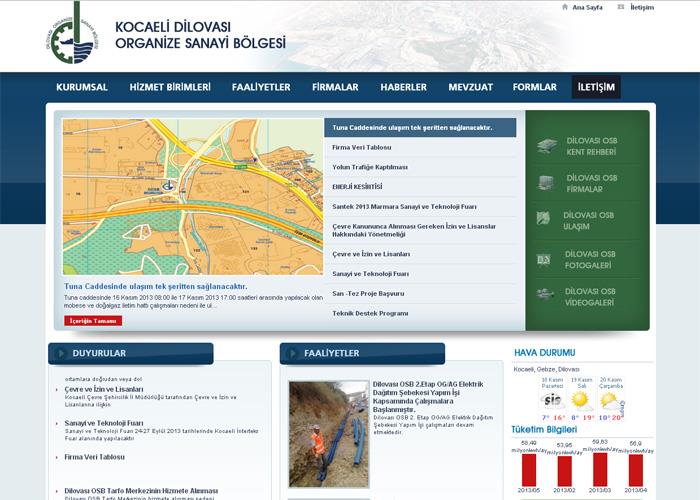The image size is (700, 500).
Task: Open the Fotogaleri icon
Action: (544, 259)
